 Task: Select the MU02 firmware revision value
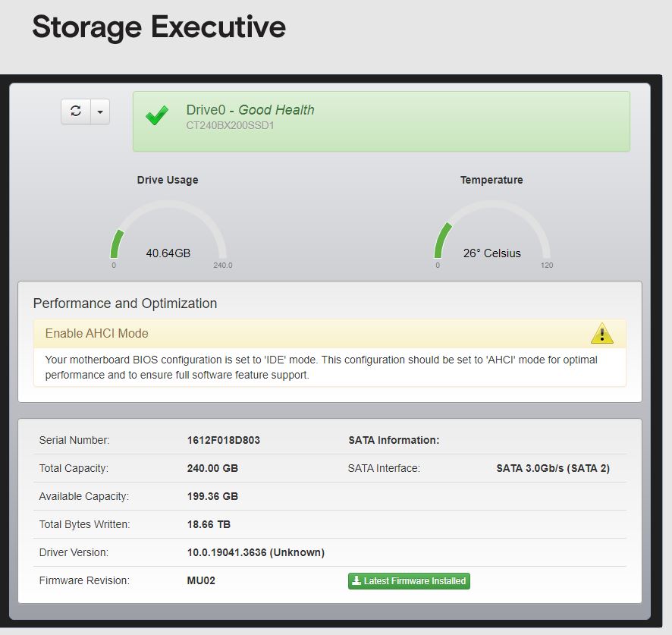tap(203, 580)
